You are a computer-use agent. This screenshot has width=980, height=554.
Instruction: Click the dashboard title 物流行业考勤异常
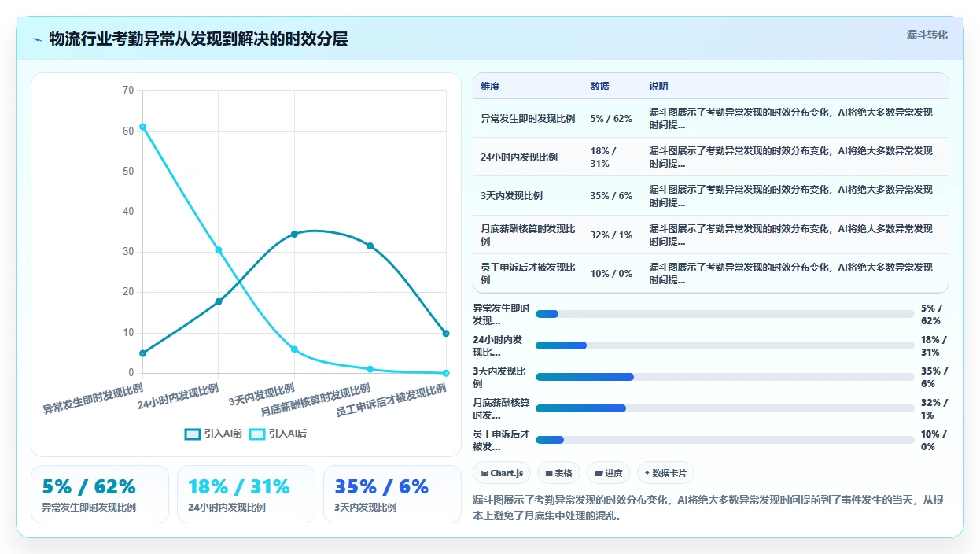[x=198, y=39]
